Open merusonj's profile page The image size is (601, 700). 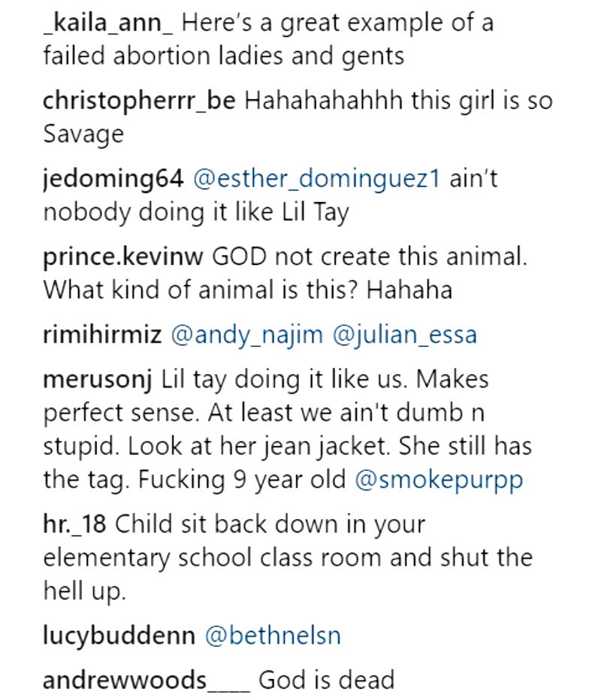point(98,379)
